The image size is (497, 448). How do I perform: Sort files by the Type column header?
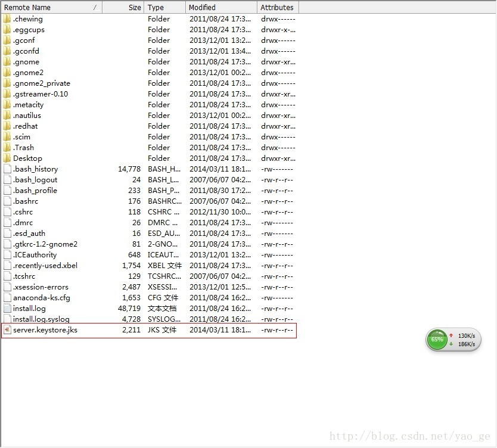[x=165, y=7]
